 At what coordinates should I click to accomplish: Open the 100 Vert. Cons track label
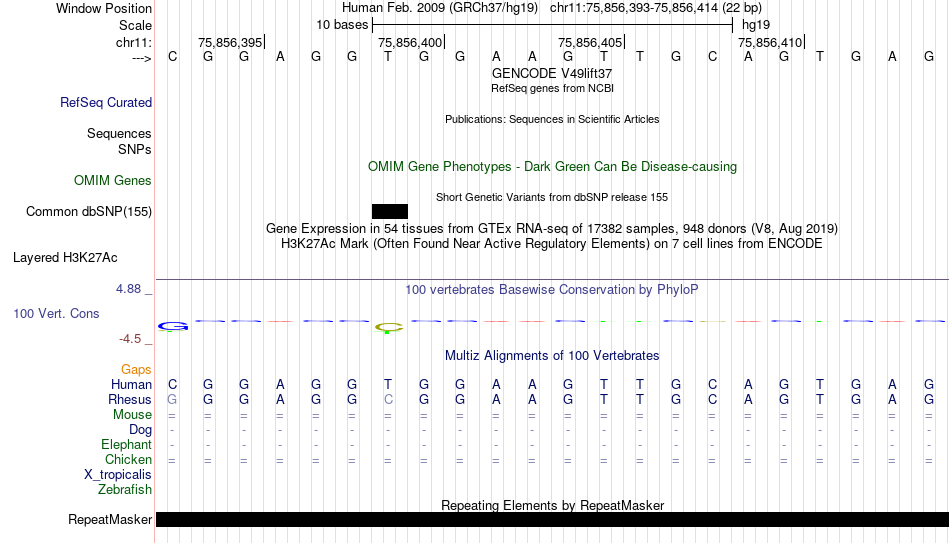pos(56,313)
